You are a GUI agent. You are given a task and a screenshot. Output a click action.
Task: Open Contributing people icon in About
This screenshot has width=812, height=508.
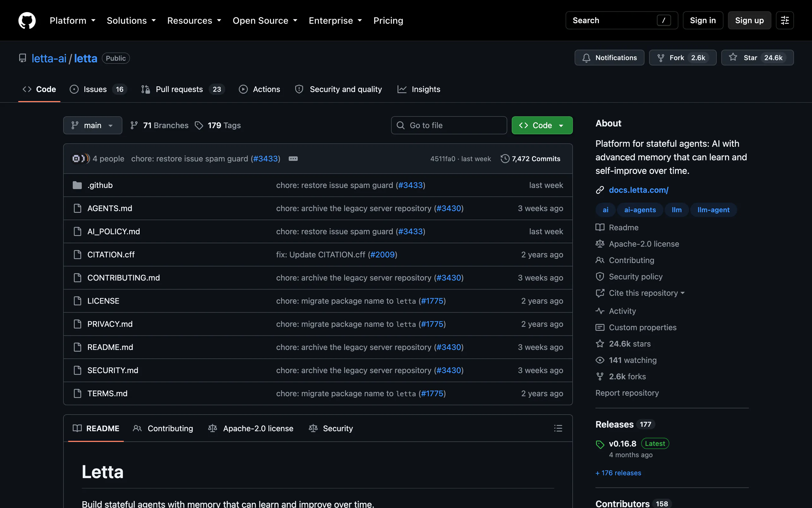coord(599,260)
